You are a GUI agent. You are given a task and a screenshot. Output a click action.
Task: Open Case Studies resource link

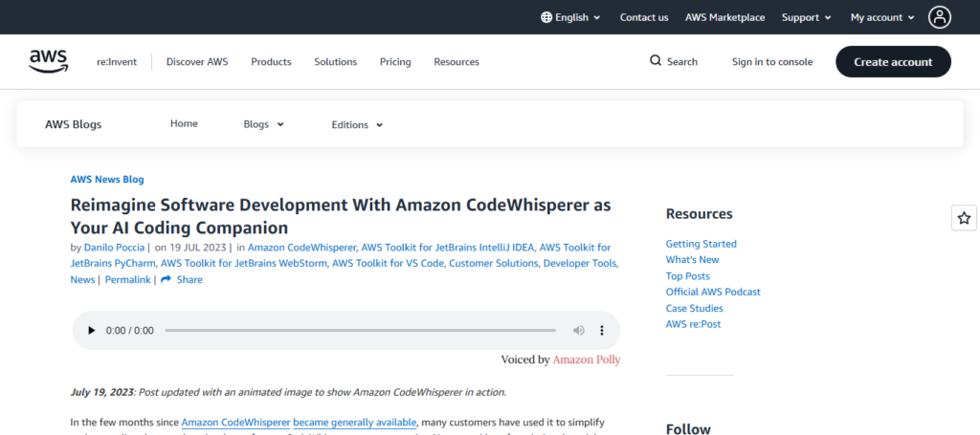pyautogui.click(x=695, y=308)
